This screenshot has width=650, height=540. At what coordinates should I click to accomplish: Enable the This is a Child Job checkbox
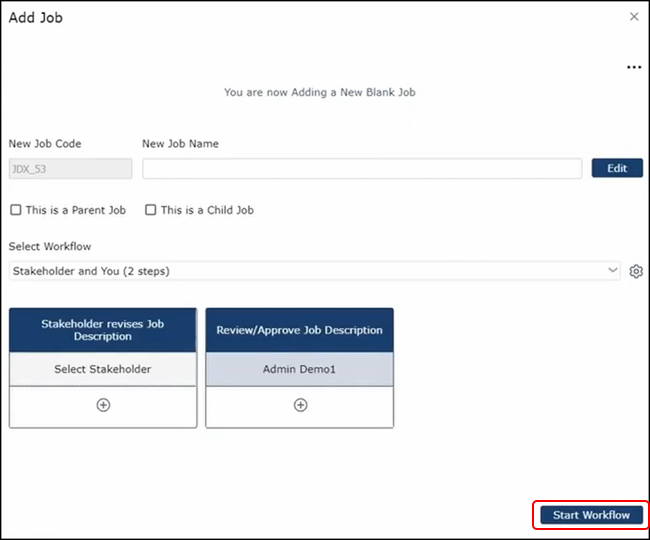pyautogui.click(x=151, y=210)
